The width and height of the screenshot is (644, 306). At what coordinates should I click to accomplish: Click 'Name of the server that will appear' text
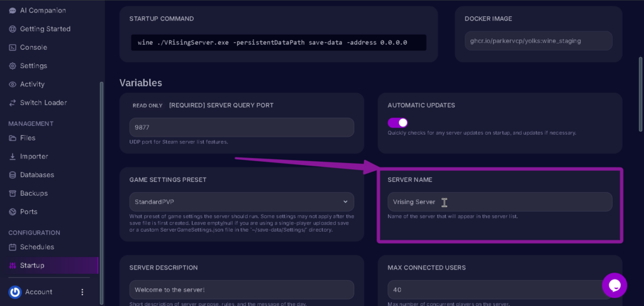453,217
